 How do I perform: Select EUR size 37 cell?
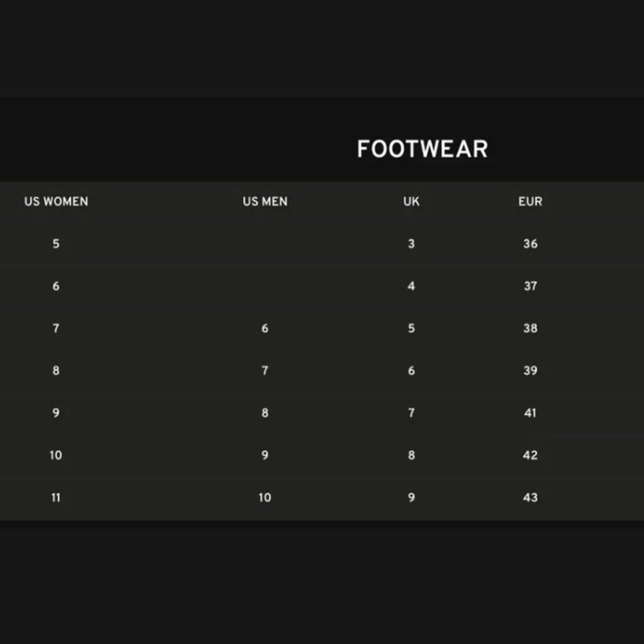pos(530,286)
